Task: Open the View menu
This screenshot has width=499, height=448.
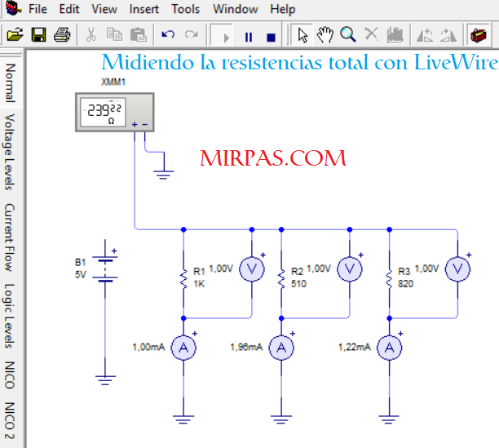Action: (104, 9)
